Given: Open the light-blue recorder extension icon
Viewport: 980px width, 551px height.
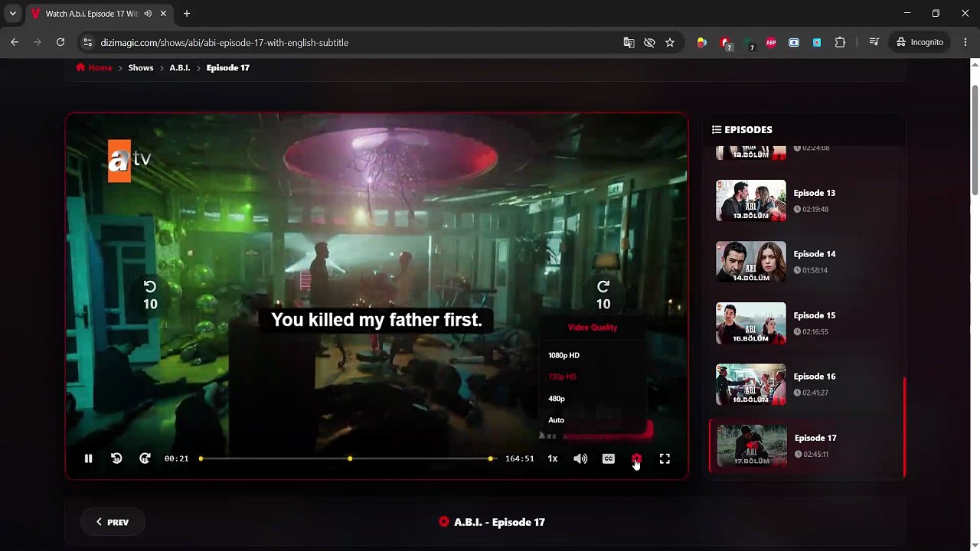Looking at the screenshot, I should pyautogui.click(x=817, y=43).
